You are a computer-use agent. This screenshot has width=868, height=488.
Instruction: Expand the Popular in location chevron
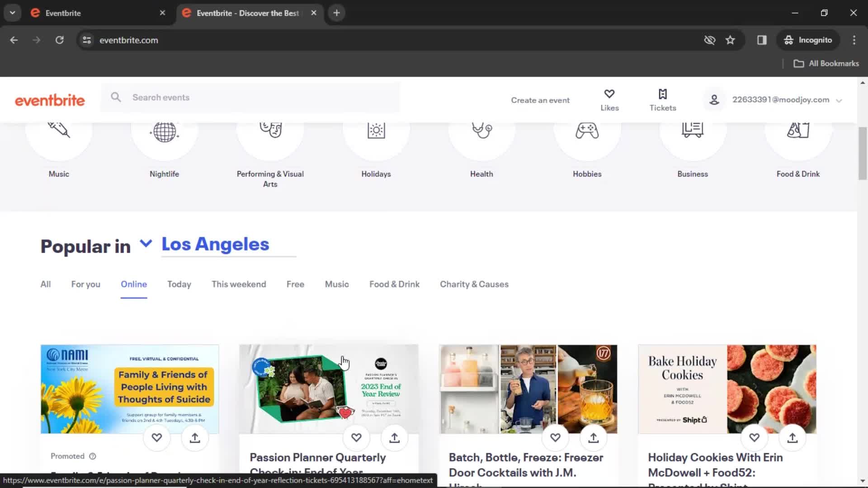146,244
